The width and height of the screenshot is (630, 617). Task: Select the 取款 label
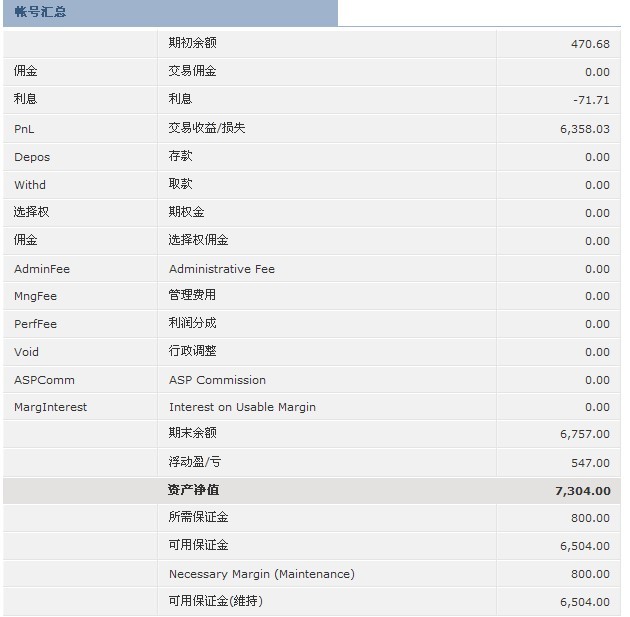click(180, 184)
